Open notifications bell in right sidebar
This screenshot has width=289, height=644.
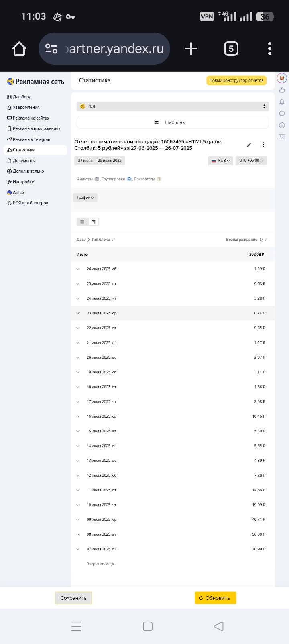[x=282, y=102]
